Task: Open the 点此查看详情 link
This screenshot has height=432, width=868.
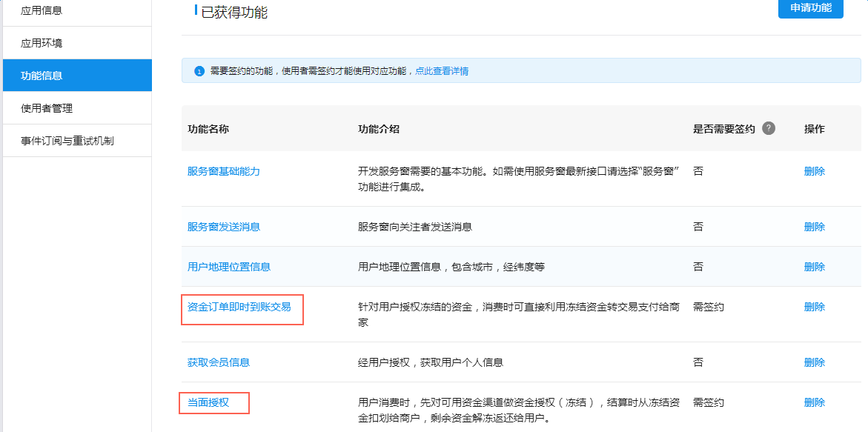Action: tap(442, 71)
